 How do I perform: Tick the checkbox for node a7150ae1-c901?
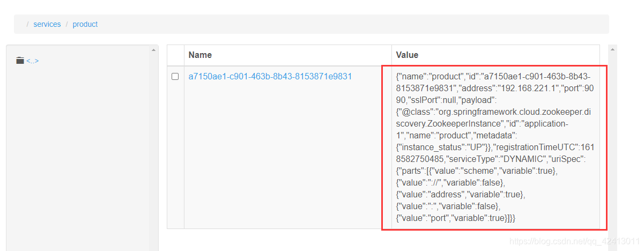click(x=175, y=76)
